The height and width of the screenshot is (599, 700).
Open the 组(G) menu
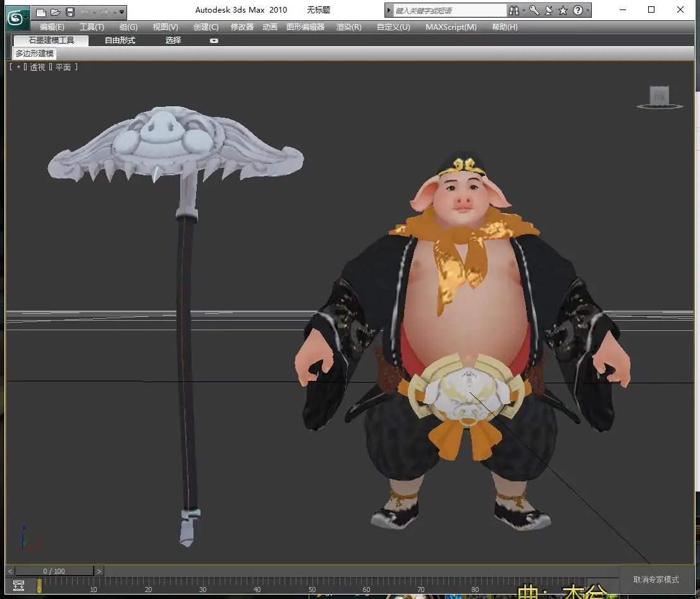click(x=128, y=27)
